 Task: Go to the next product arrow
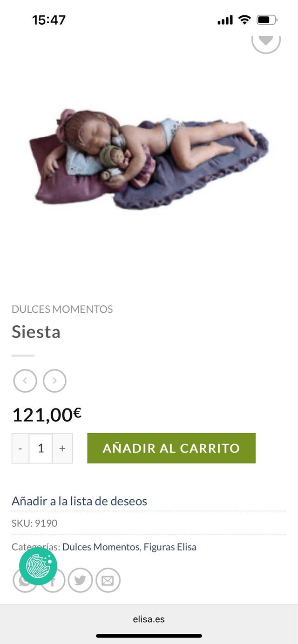54,381
